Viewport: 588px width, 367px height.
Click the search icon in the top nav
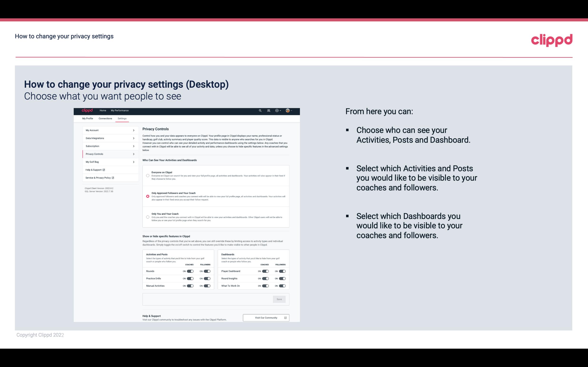coord(260,110)
